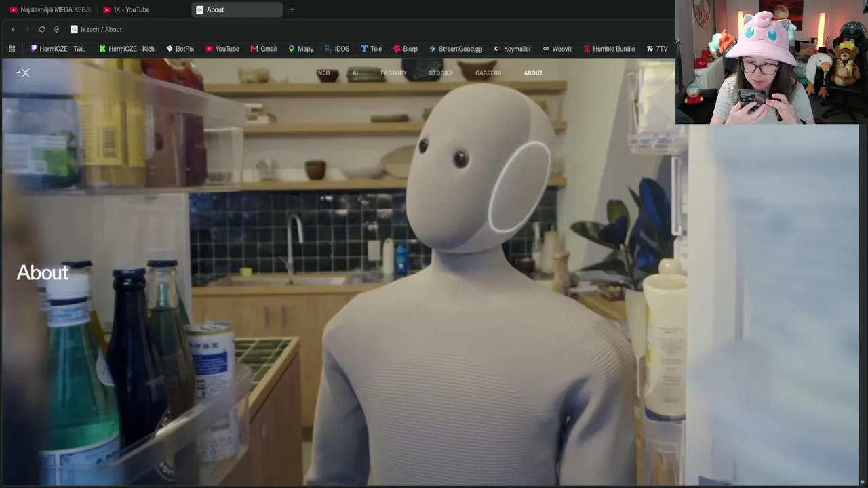Open the YouTube bookmark
The width and height of the screenshot is (868, 488).
click(222, 49)
